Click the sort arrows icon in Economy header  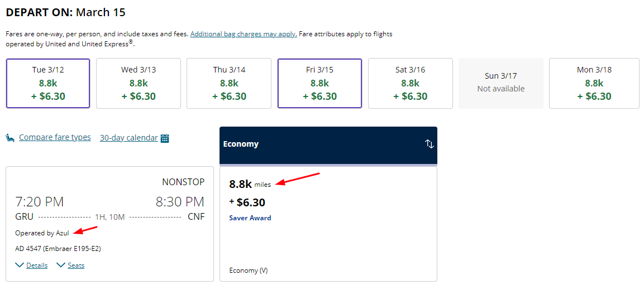click(x=429, y=144)
